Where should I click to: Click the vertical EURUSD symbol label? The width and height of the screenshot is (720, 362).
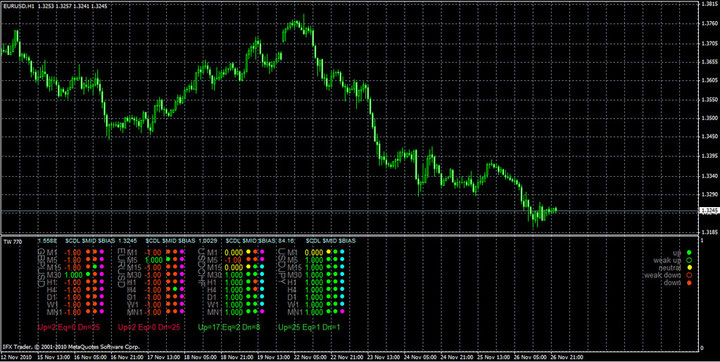point(121,268)
